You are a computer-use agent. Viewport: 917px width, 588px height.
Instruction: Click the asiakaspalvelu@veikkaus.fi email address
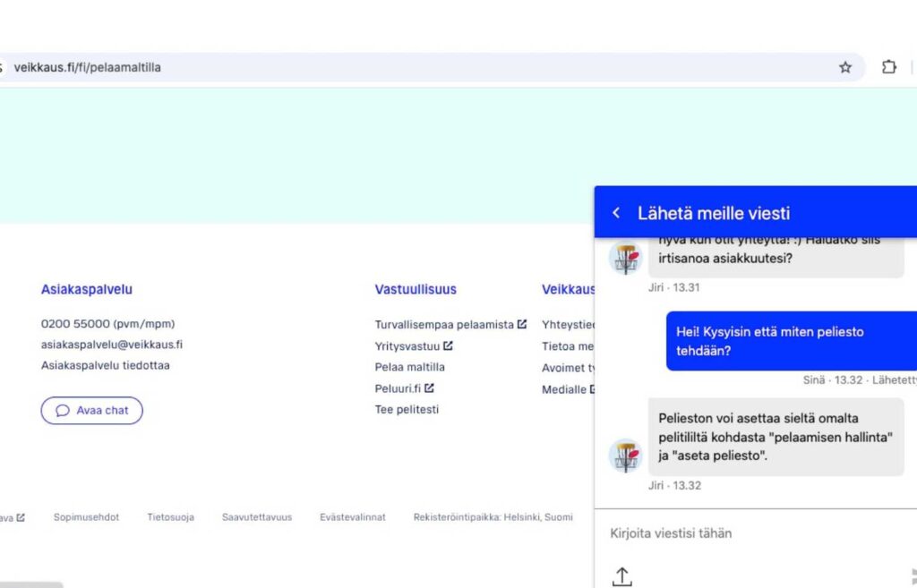[112, 345]
